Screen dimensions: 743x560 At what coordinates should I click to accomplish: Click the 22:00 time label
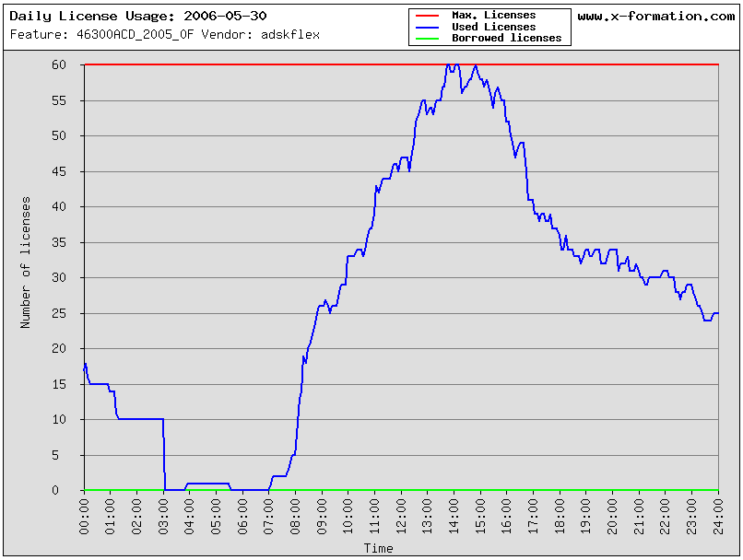coord(666,517)
